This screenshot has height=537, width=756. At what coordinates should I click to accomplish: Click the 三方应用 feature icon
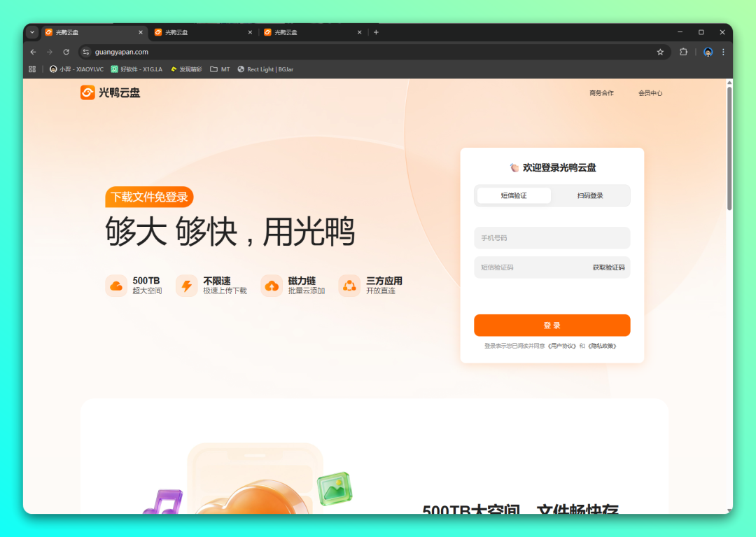click(x=349, y=286)
